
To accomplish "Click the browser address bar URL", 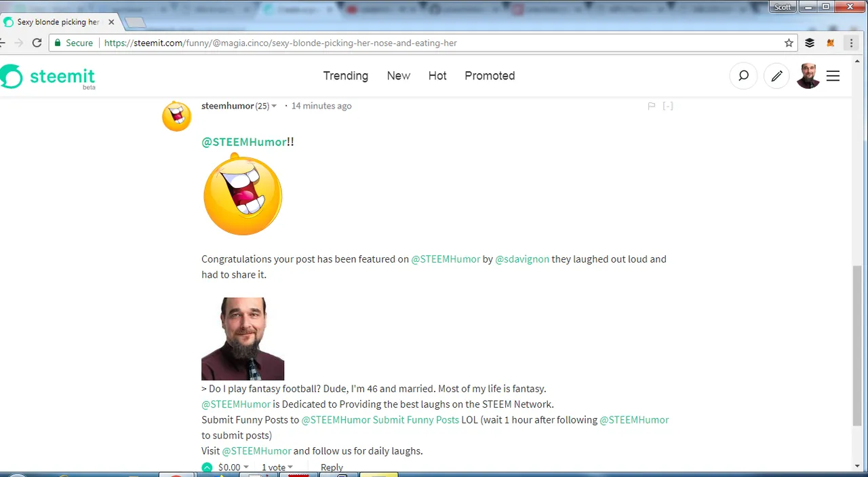I will point(280,43).
